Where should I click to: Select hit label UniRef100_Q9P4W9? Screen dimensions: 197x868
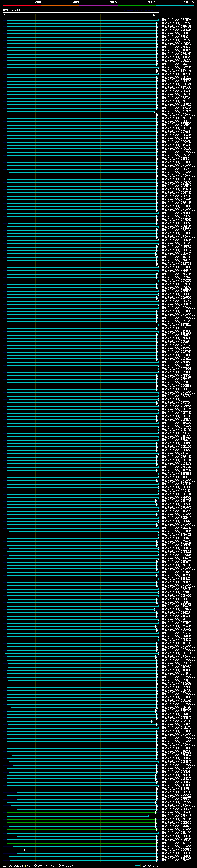click(176, 26)
